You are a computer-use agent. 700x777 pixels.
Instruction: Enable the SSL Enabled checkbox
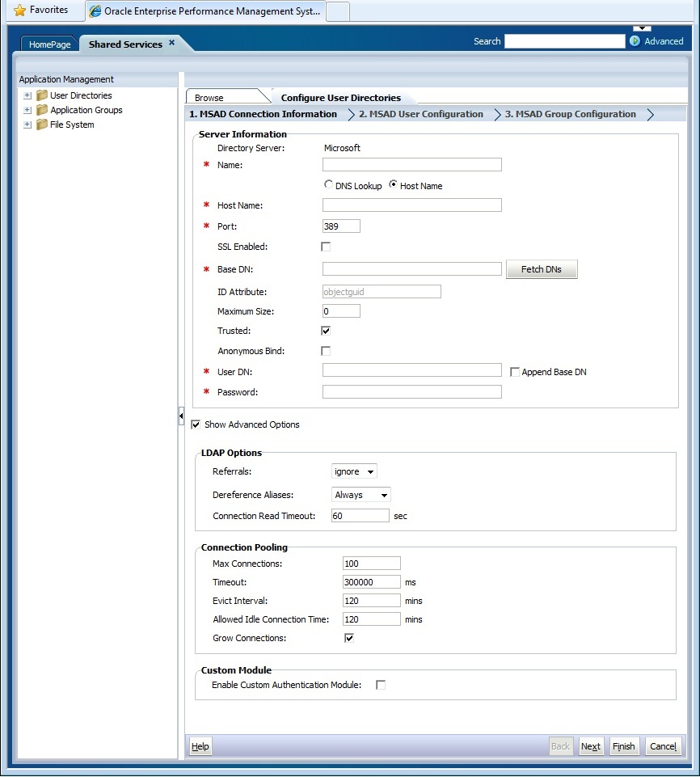[x=326, y=247]
